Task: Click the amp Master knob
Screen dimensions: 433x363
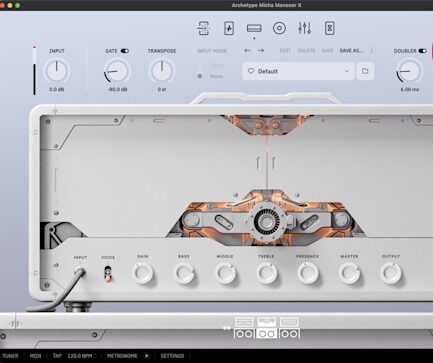Action: (x=349, y=273)
